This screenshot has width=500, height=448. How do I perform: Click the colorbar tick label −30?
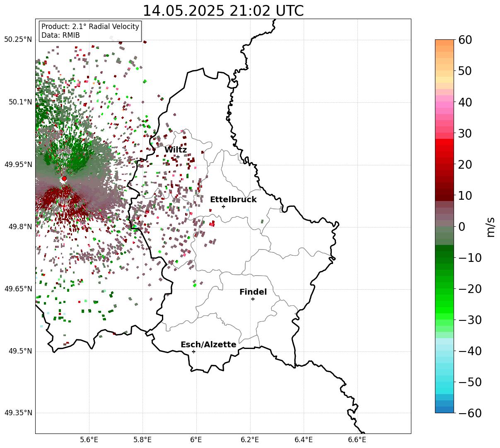470,320
